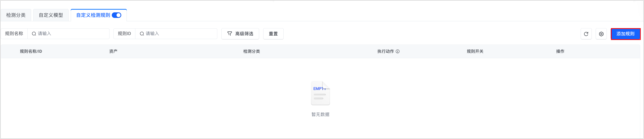This screenshot has width=644, height=139.
Task: Focus the 规则名称 text input
Action: pos(72,34)
